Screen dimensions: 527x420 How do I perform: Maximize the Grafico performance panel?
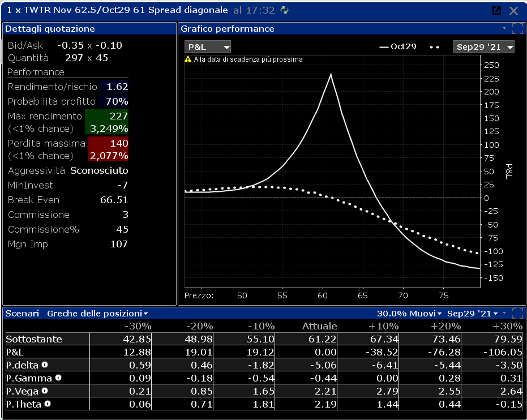[517, 28]
